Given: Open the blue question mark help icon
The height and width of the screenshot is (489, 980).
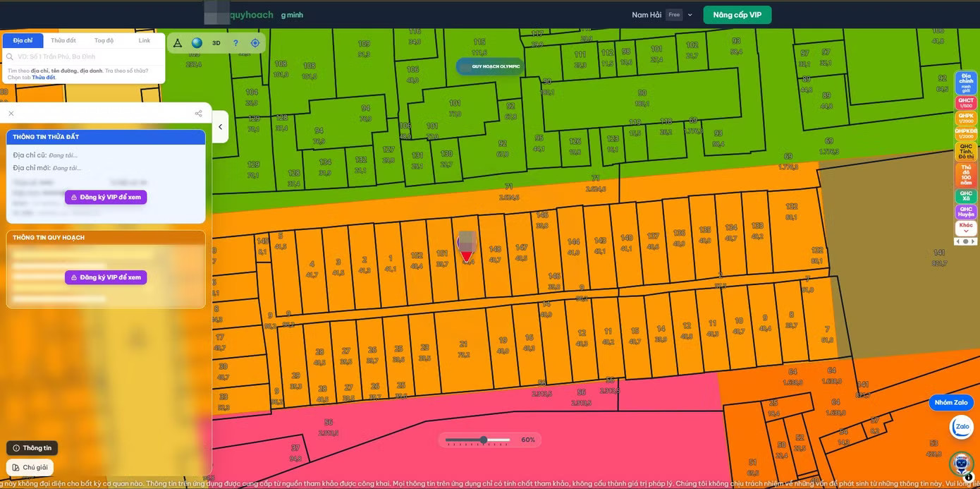Looking at the screenshot, I should point(235,43).
